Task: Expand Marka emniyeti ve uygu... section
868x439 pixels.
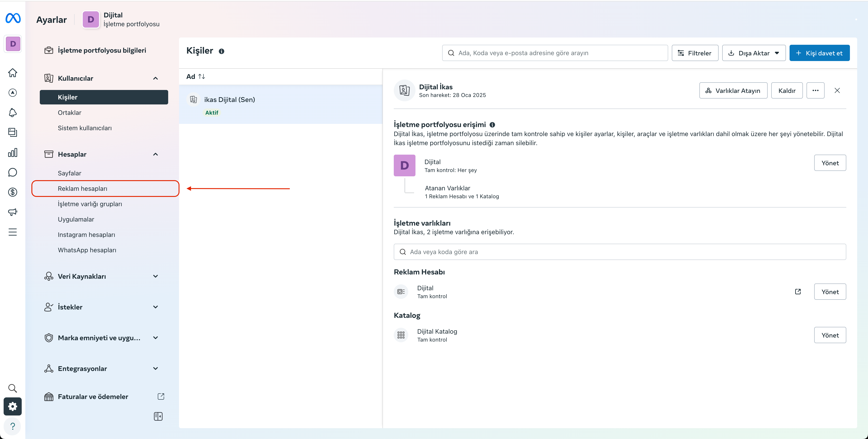Action: click(155, 338)
